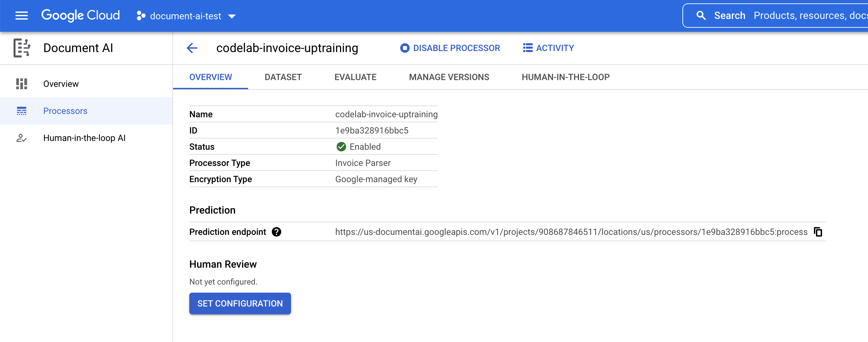Switch to the DATASET tab
Viewport: 868px width, 342px height.
(x=283, y=77)
